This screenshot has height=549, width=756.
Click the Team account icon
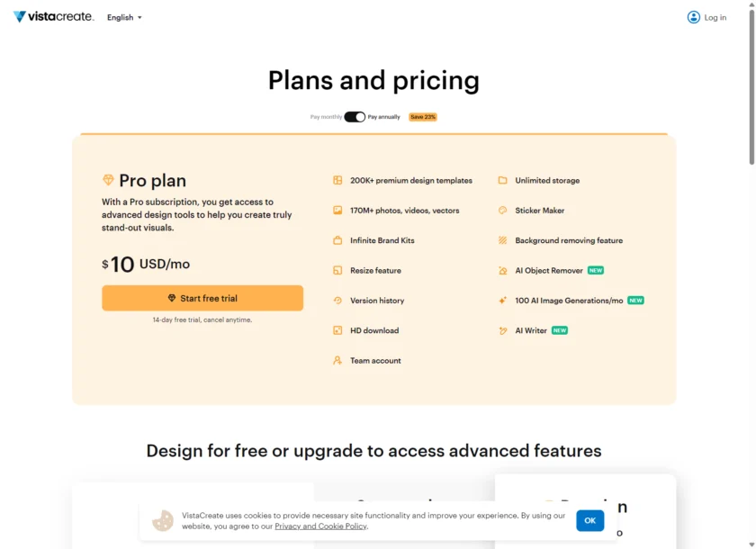tap(337, 360)
